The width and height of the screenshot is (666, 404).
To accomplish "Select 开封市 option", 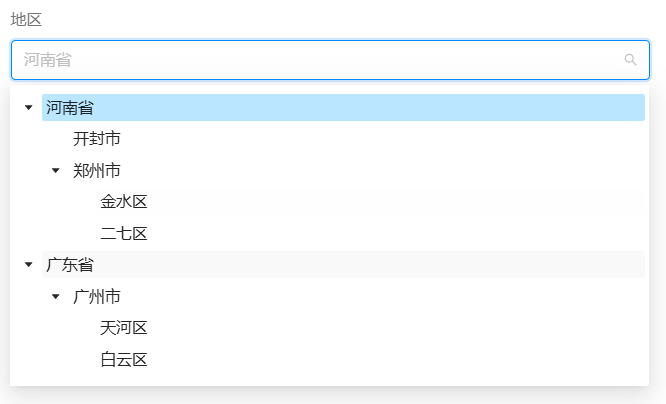I will pyautogui.click(x=97, y=139).
